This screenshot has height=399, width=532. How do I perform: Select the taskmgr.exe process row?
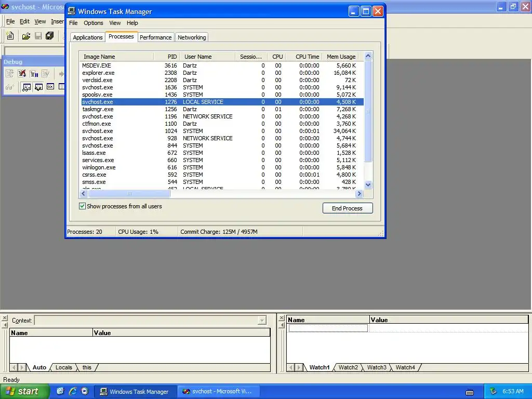221,109
